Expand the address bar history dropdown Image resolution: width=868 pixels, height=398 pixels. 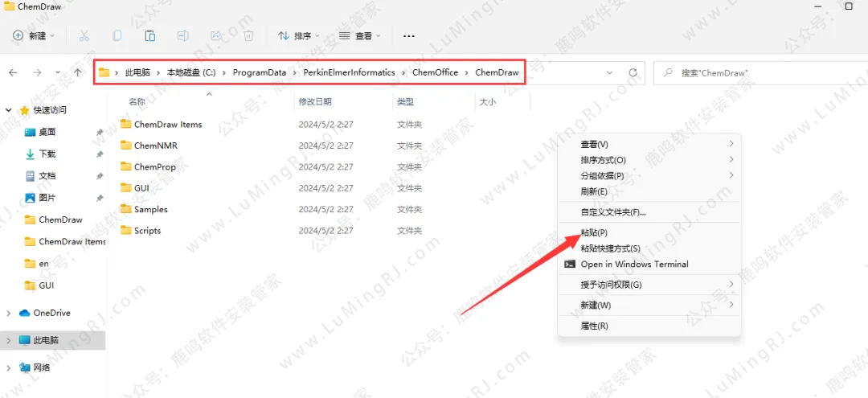[610, 72]
